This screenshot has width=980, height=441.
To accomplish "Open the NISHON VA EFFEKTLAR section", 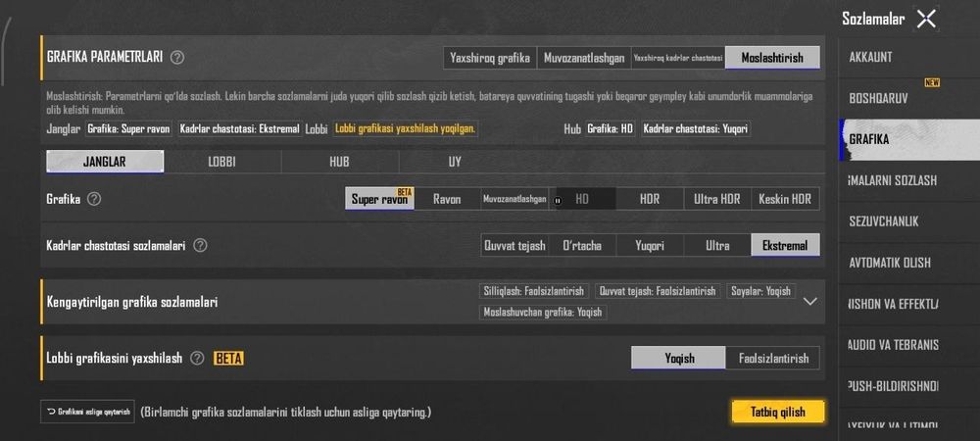I will tap(909, 304).
